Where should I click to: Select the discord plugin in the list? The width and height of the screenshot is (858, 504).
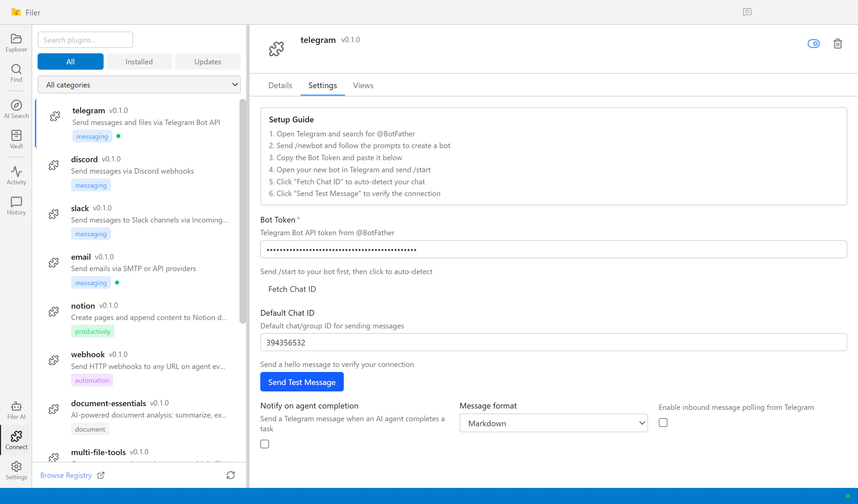pyautogui.click(x=137, y=172)
